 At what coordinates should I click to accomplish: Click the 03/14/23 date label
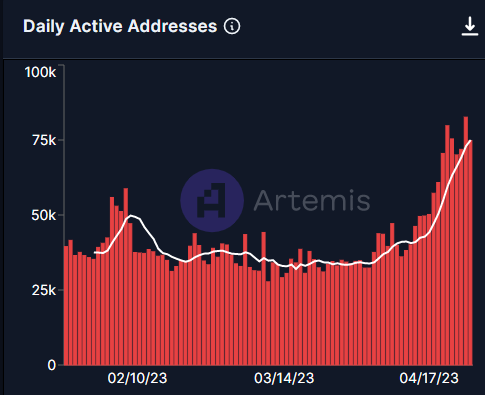click(284, 378)
